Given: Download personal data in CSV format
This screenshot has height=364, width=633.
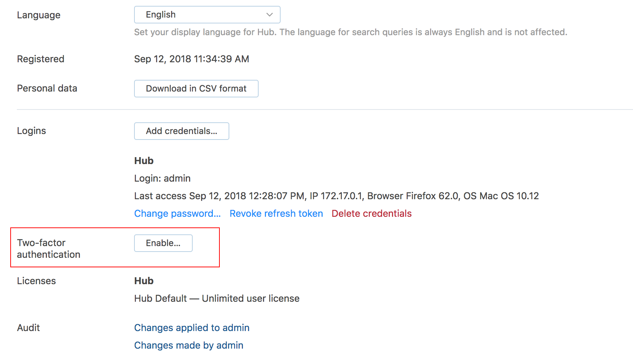Looking at the screenshot, I should [196, 89].
